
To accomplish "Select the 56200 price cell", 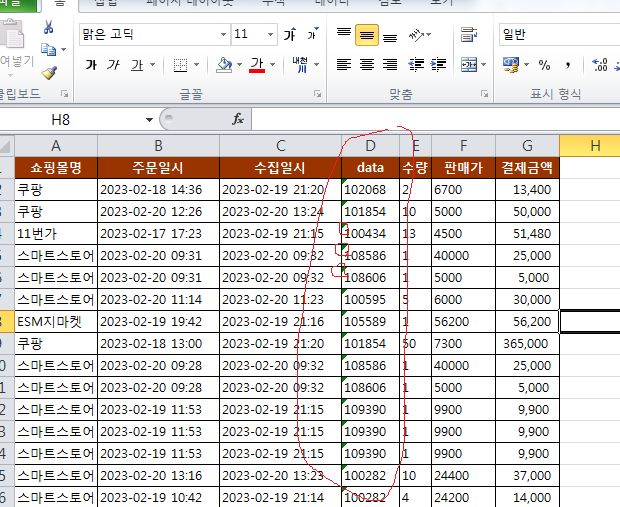I will (x=463, y=322).
